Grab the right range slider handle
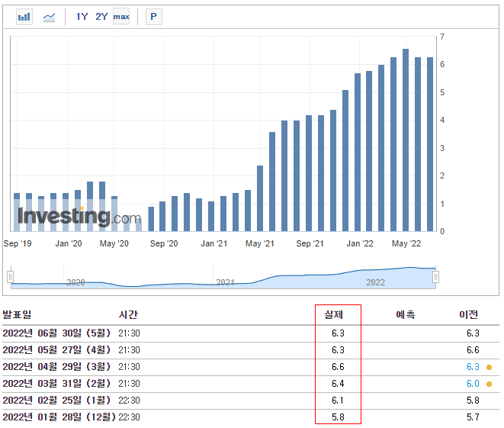 [x=435, y=276]
